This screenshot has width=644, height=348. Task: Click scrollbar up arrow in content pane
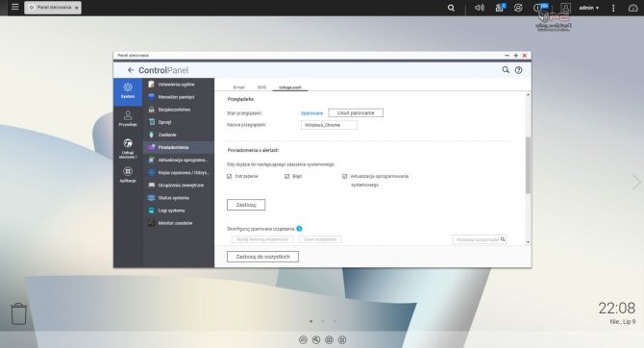click(528, 95)
